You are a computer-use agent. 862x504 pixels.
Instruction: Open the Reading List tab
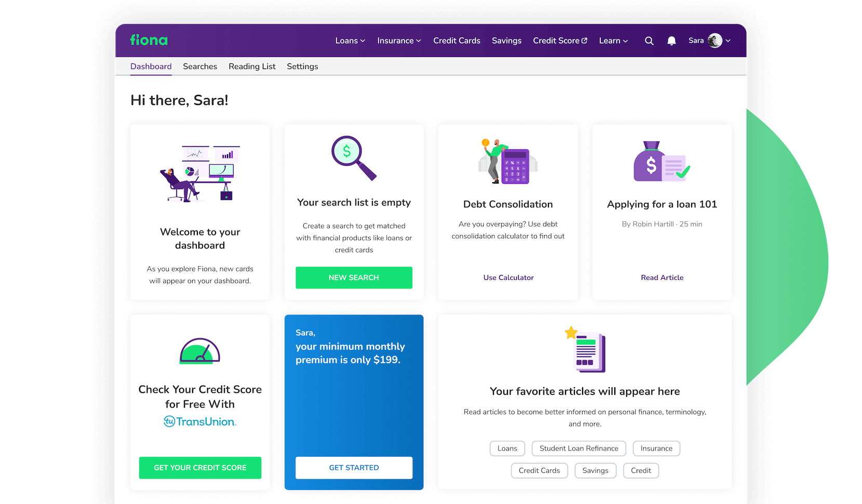[252, 66]
